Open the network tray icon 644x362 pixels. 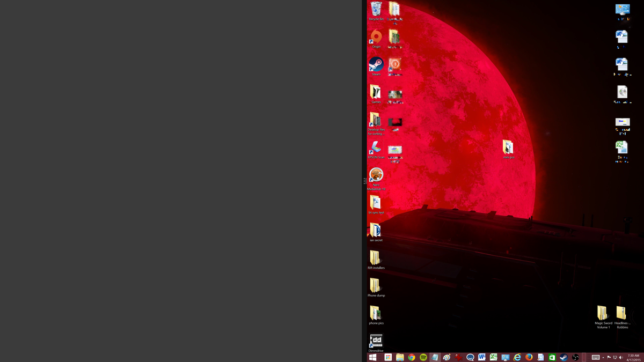615,357
